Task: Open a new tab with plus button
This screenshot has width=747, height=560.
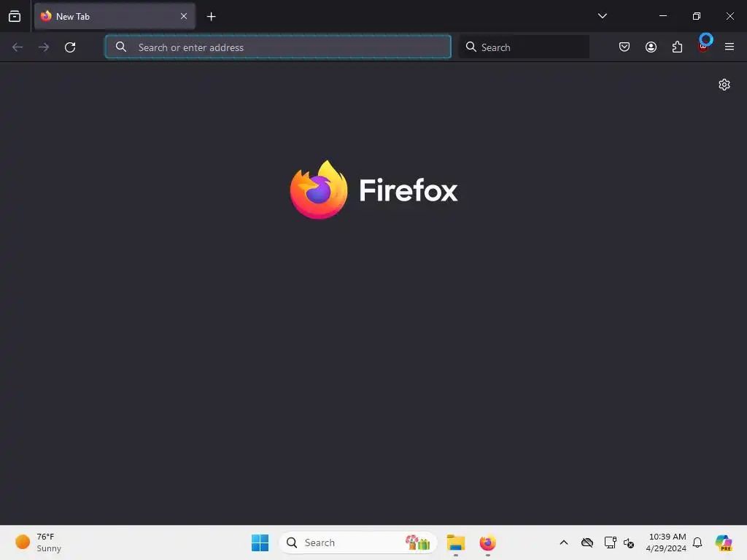Action: click(x=211, y=17)
